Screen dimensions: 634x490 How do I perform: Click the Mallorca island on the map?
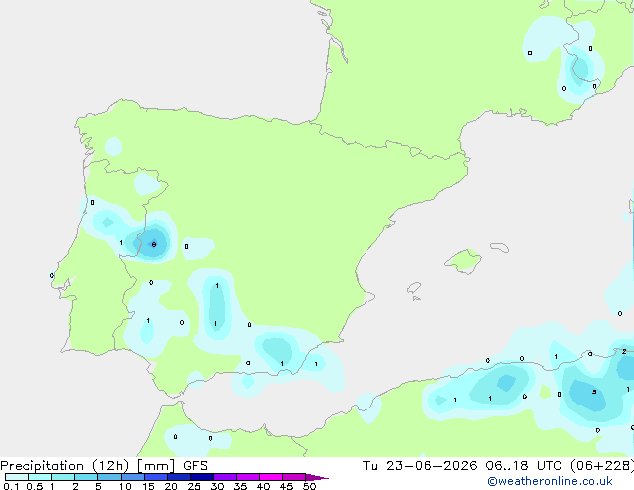[463, 261]
